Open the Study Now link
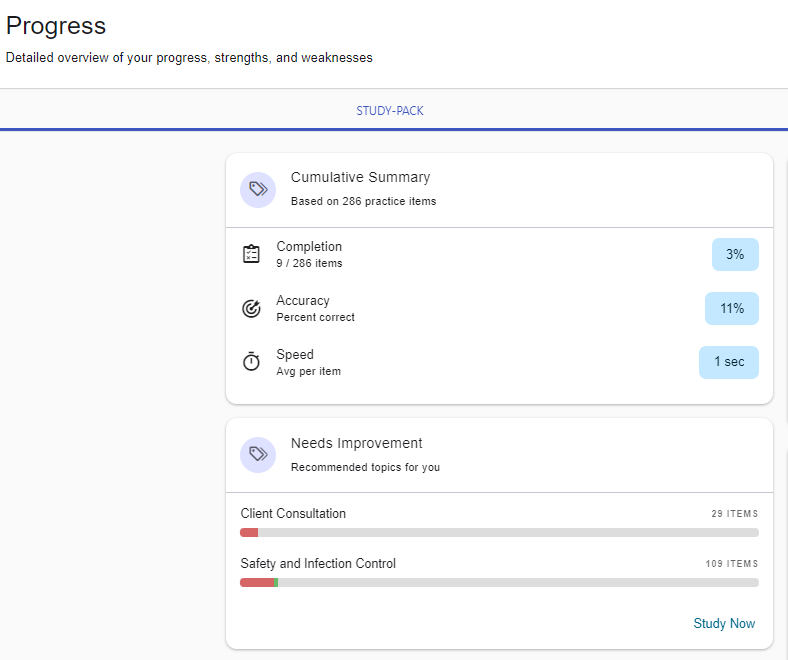 pyautogui.click(x=724, y=623)
